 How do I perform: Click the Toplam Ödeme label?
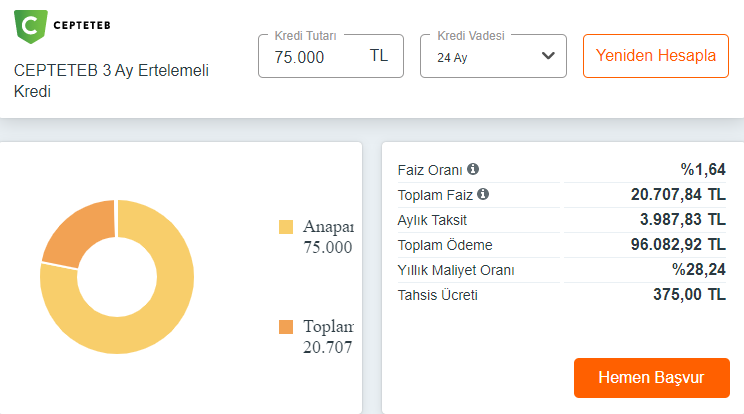445,245
